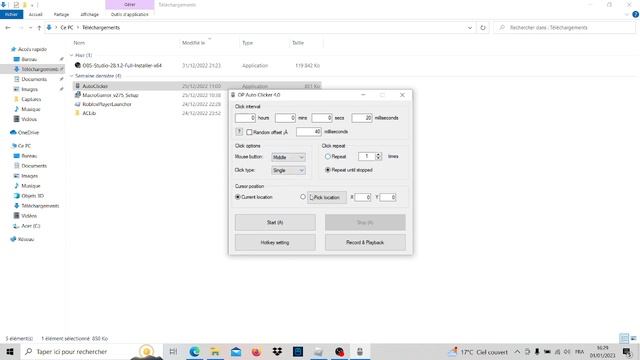
Task: Go back in File Explorer
Action: coord(8,28)
